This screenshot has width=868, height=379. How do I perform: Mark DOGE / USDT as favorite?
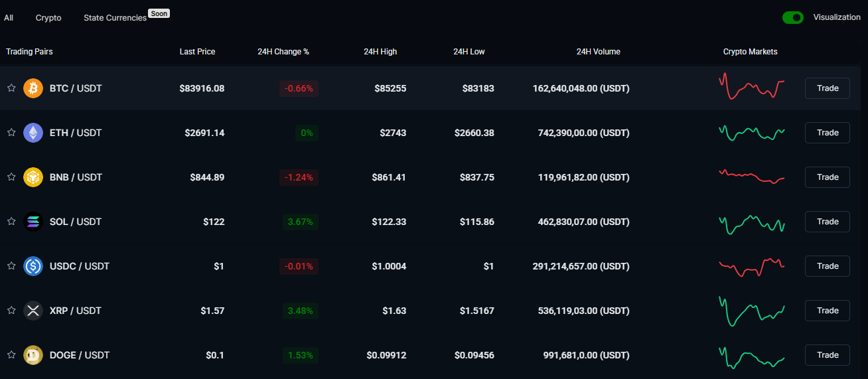pos(11,355)
